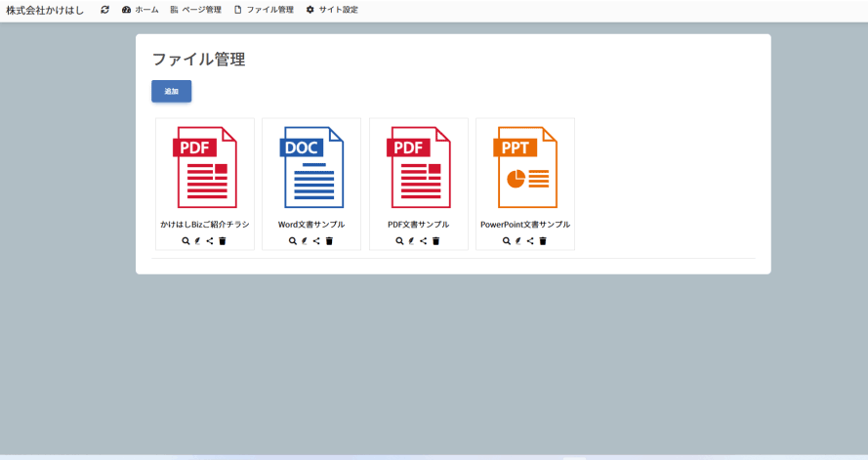868x460 pixels.
Task: Edit Word文書サンプル with pen icon
Action: coord(305,241)
